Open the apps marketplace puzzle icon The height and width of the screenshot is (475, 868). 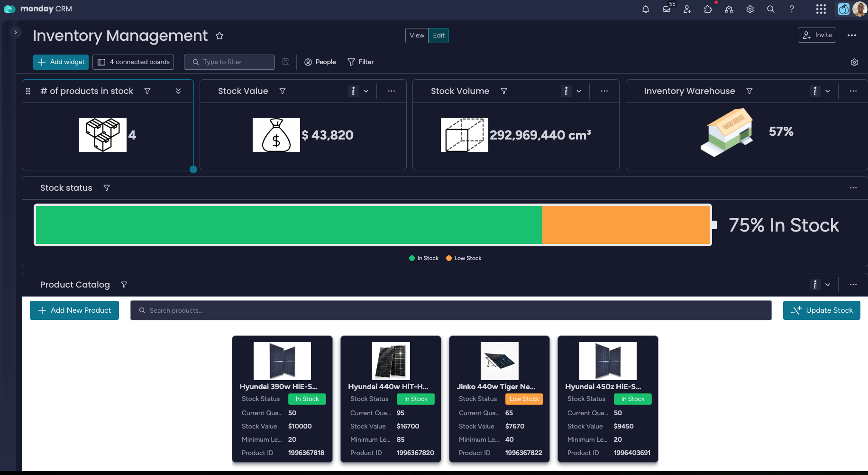[x=708, y=9]
